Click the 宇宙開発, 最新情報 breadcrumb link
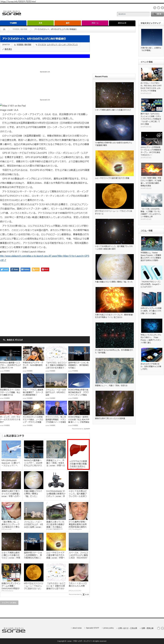Screen dimensions: 164x644 pos(20,29)
